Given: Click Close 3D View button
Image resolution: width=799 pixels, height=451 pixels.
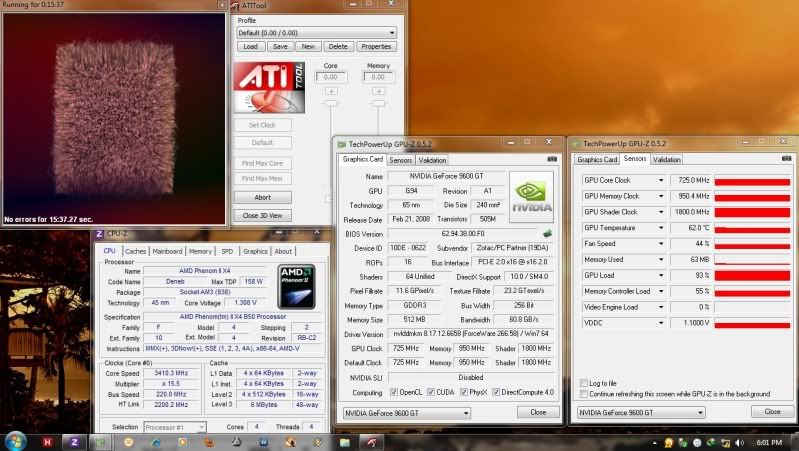Looking at the screenshot, I should pos(263,216).
